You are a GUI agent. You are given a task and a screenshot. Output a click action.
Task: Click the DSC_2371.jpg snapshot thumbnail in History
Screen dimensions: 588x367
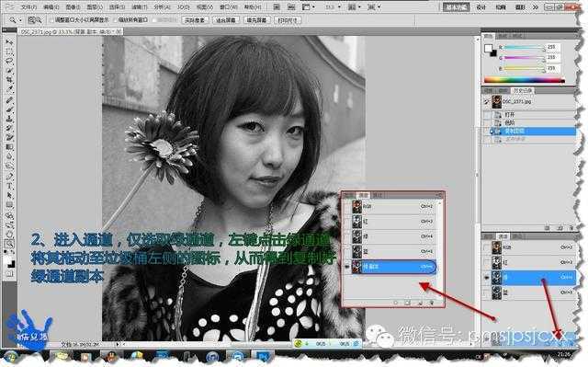point(496,101)
